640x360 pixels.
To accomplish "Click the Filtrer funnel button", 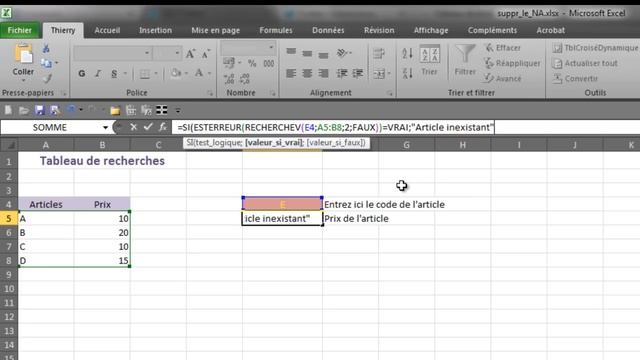I will click(465, 60).
